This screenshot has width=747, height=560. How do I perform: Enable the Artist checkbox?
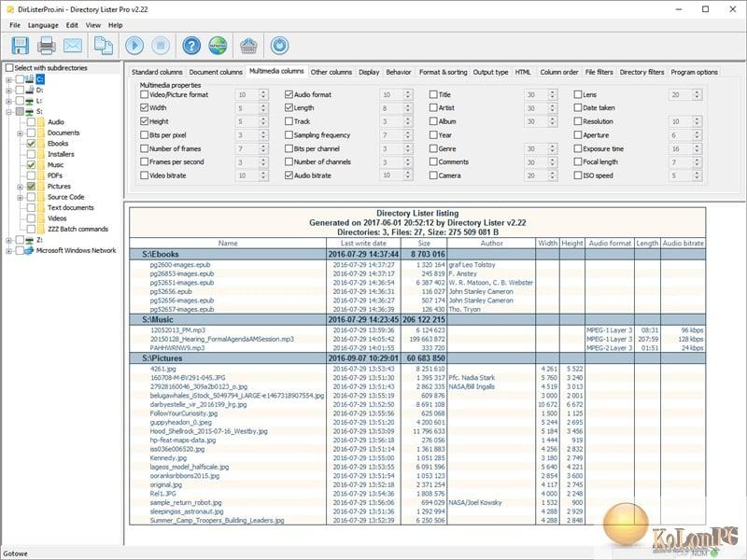(x=433, y=107)
